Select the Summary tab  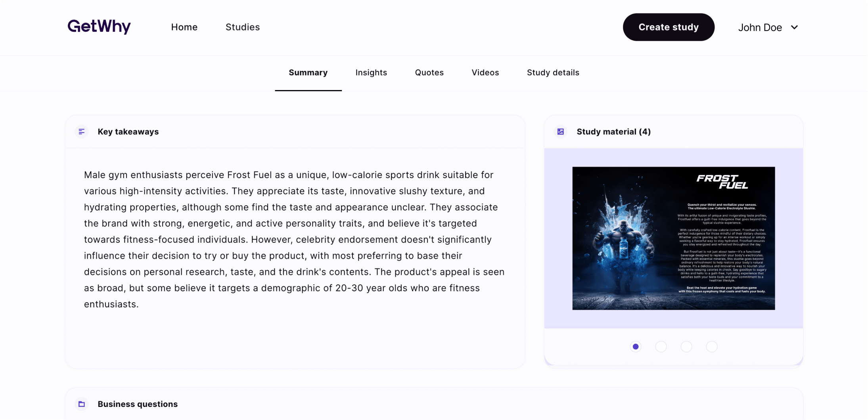[308, 73]
